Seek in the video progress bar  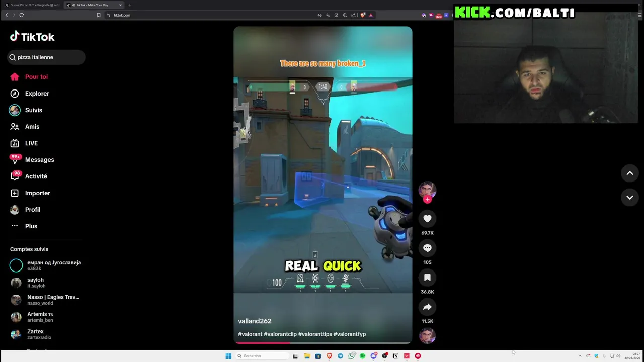click(323, 343)
